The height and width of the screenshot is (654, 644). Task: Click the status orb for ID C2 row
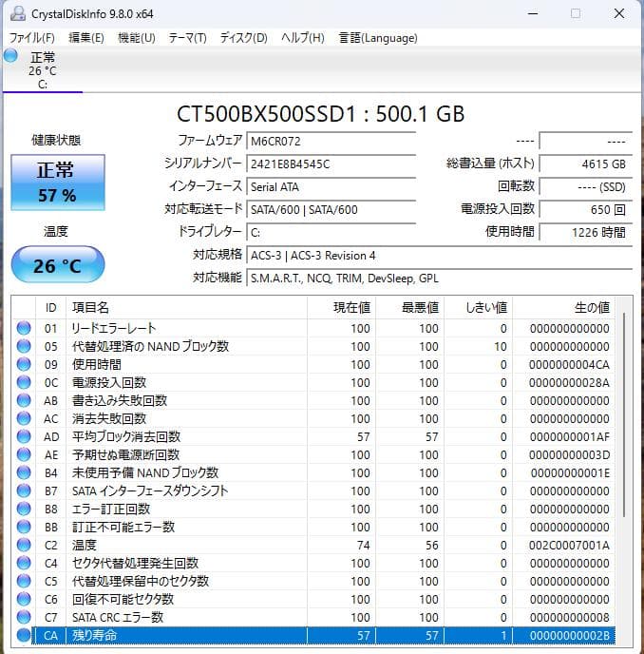tap(24, 545)
